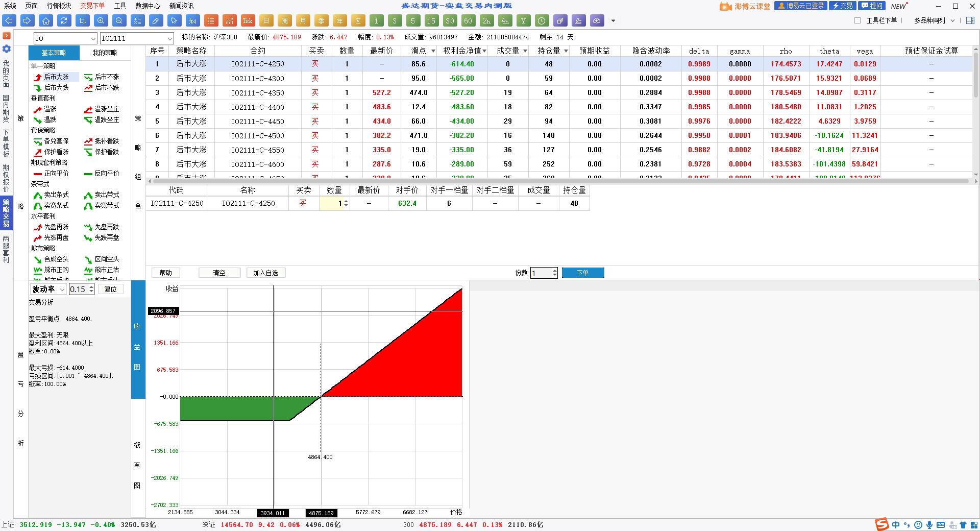Open the 滑点 column dropdown arrow

tap(433, 51)
